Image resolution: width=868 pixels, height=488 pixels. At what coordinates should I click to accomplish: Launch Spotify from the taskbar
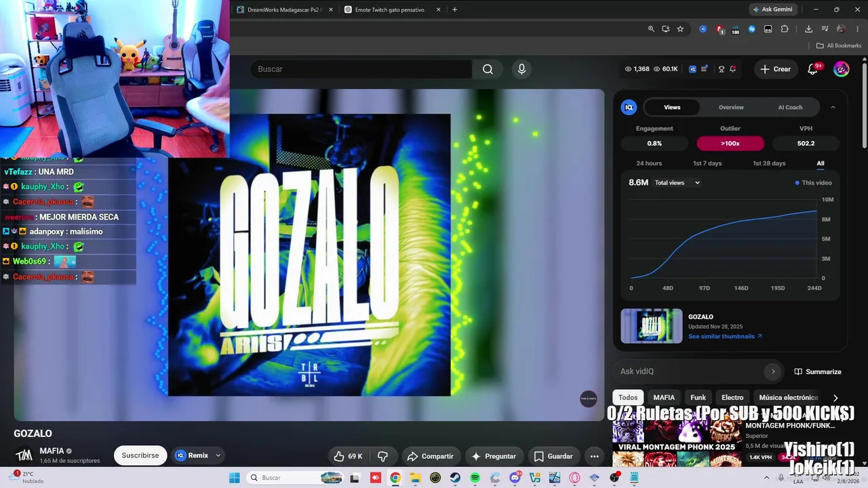click(x=475, y=478)
